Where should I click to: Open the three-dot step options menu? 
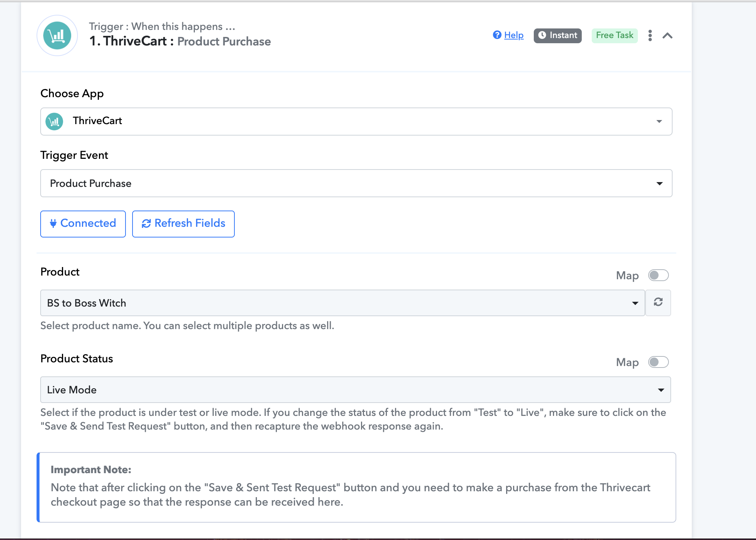650,35
